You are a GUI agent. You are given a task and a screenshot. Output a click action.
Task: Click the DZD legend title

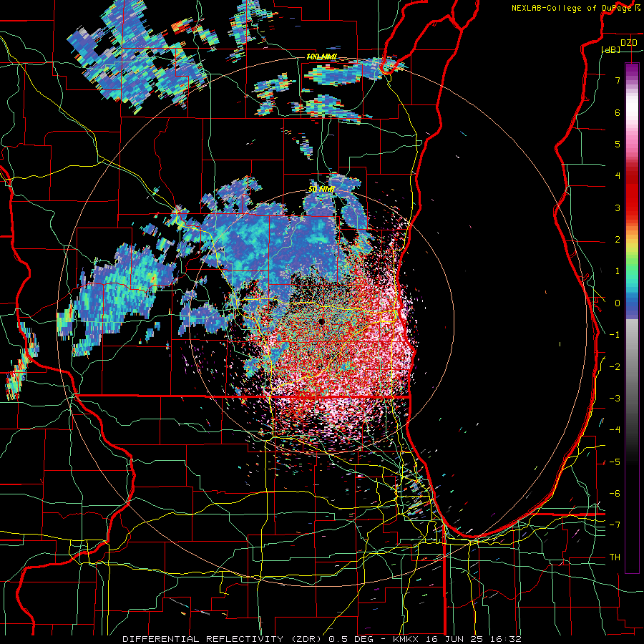pos(628,43)
